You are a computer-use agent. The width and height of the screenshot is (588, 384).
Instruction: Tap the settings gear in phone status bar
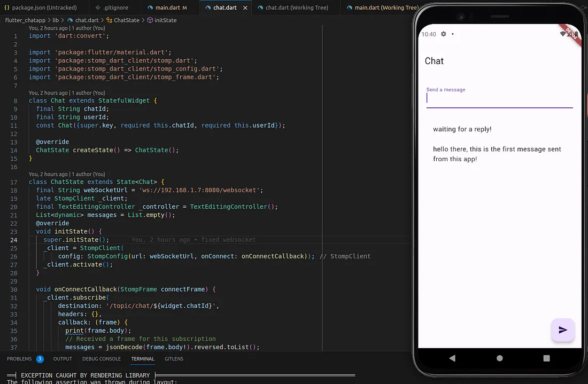click(x=443, y=34)
